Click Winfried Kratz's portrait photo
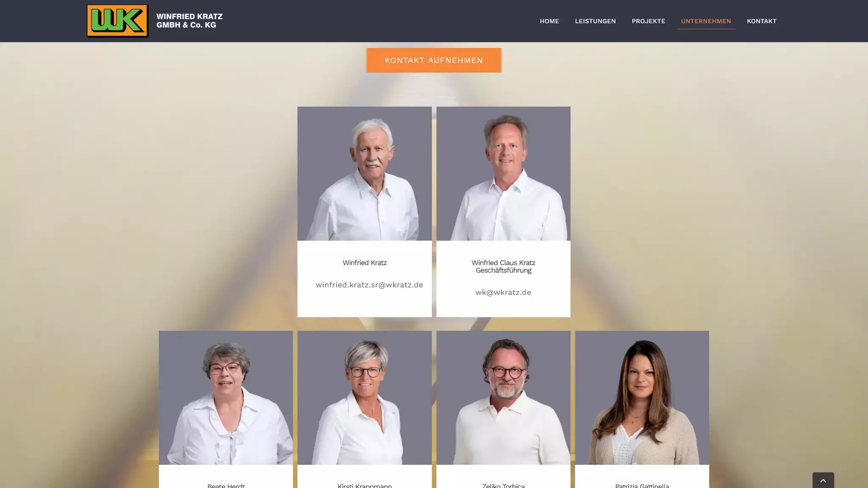 point(364,174)
